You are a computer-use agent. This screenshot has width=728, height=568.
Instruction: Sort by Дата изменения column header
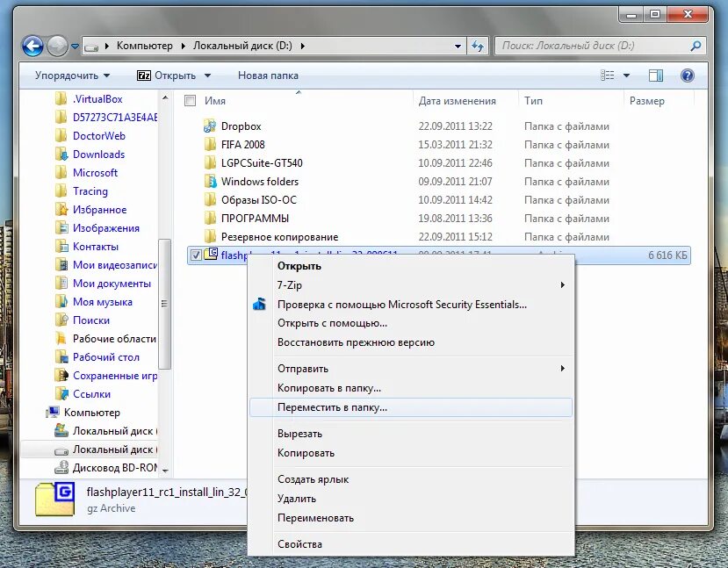pyautogui.click(x=457, y=101)
